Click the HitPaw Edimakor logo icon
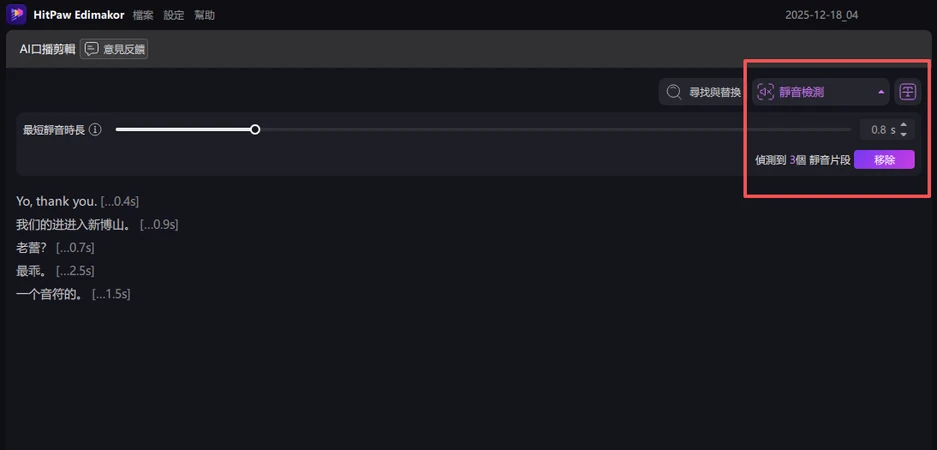 click(16, 15)
